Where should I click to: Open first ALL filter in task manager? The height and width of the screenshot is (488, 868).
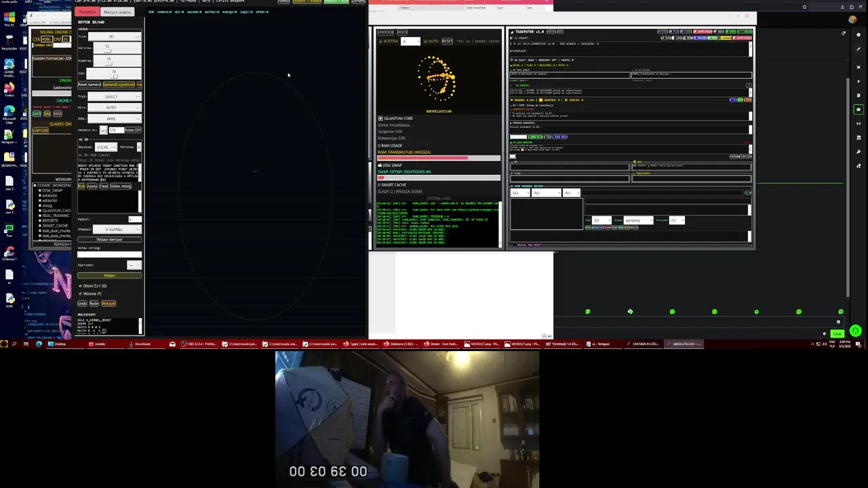tap(520, 192)
